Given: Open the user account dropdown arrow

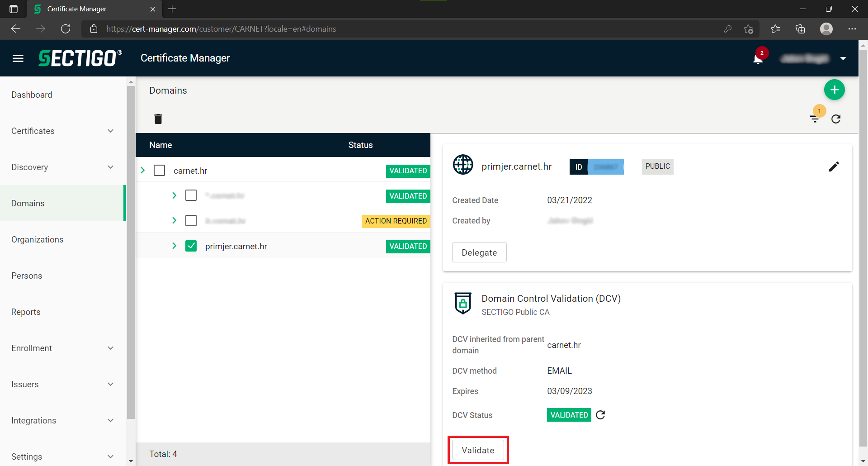Looking at the screenshot, I should coord(843,59).
